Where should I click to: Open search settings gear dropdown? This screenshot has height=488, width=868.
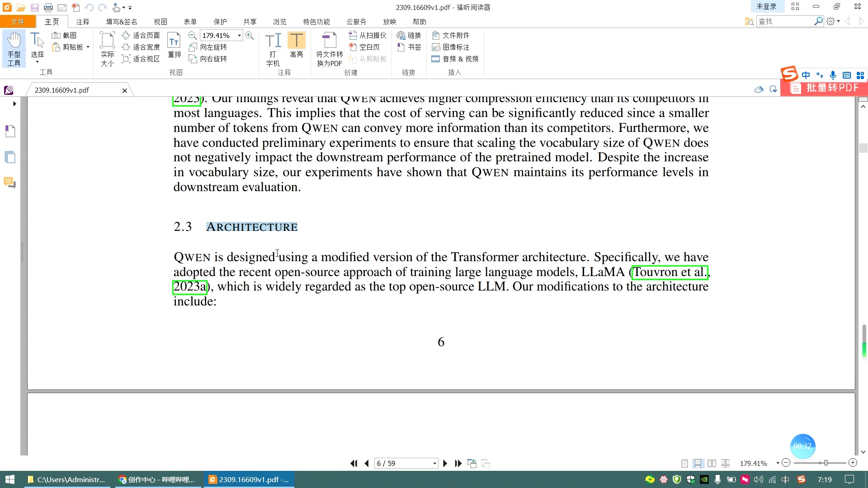[833, 21]
